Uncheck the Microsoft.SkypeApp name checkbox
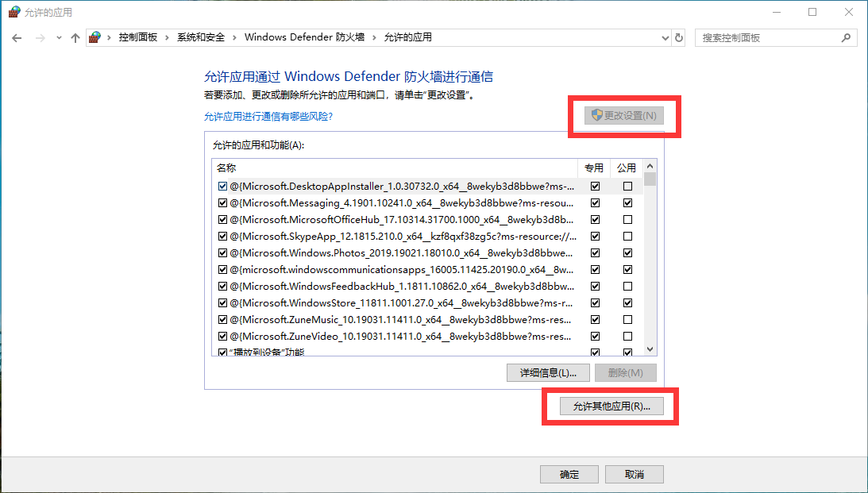 pos(223,236)
